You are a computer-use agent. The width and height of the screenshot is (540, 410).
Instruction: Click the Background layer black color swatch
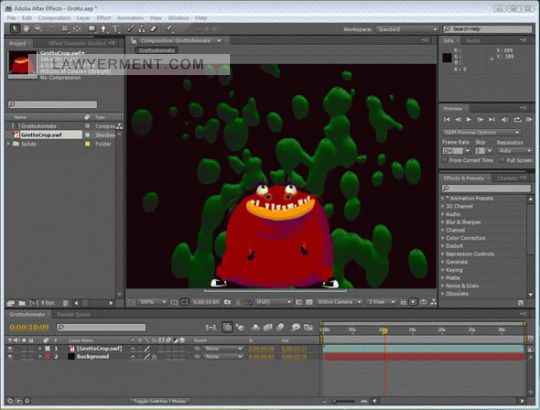[71, 357]
